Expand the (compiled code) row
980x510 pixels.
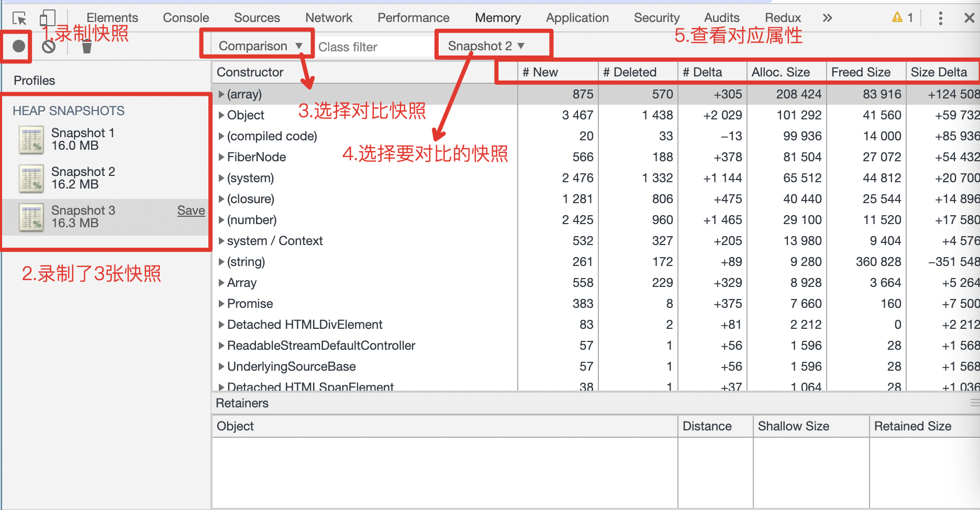point(221,136)
